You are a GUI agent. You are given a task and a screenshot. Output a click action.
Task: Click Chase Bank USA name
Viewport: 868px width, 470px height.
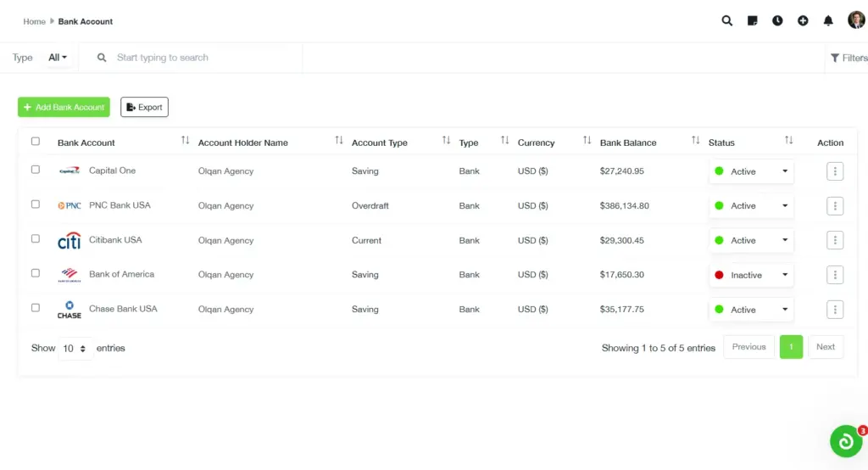[x=123, y=309]
